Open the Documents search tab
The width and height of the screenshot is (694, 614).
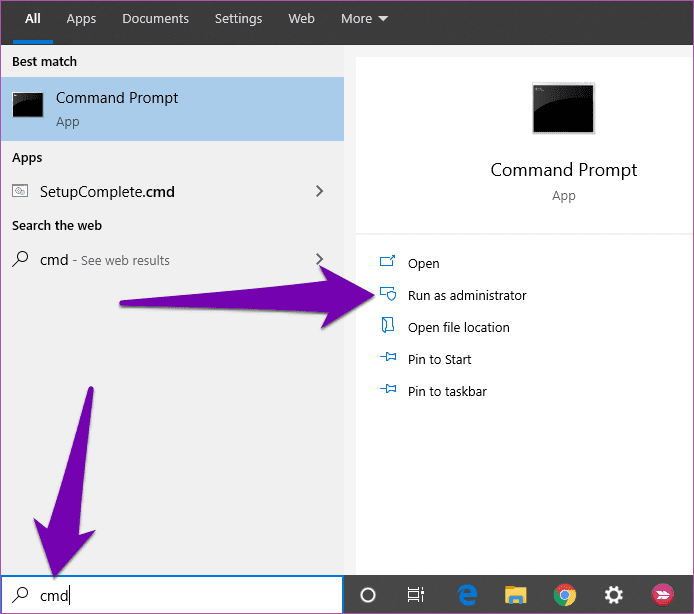pyautogui.click(x=155, y=19)
